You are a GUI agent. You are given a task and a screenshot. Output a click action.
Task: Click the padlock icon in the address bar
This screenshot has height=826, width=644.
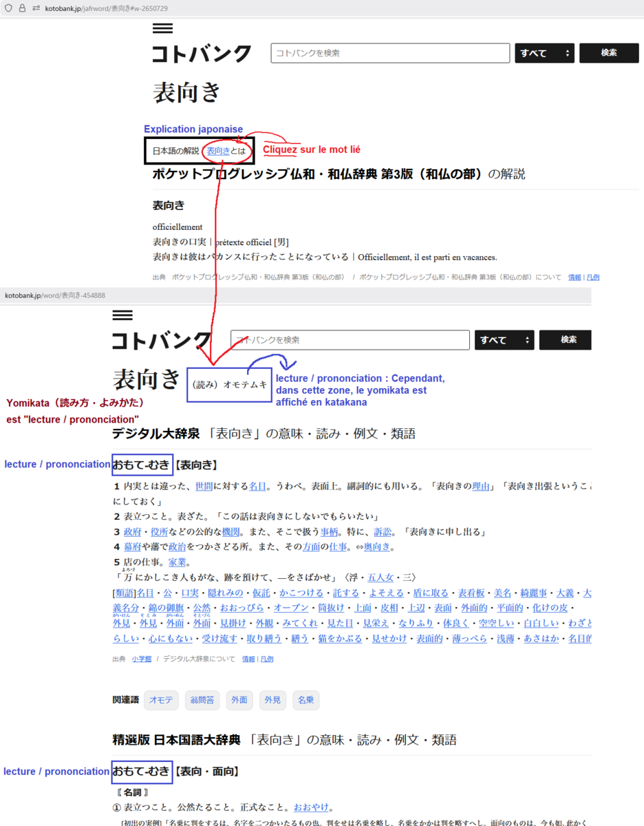tap(22, 8)
